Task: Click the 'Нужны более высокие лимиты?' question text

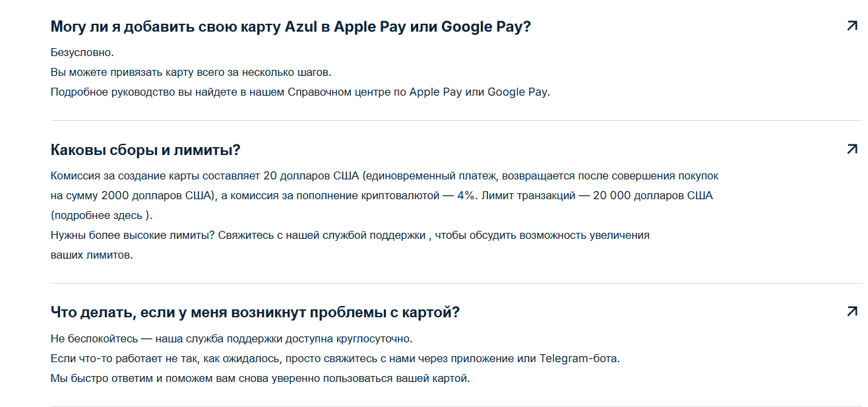Action: pyautogui.click(x=132, y=235)
